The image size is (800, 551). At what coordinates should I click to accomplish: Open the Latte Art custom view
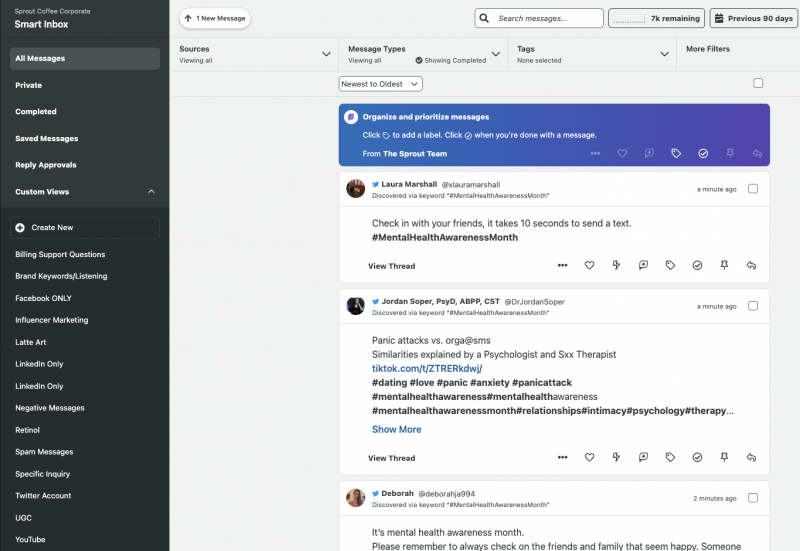point(31,342)
